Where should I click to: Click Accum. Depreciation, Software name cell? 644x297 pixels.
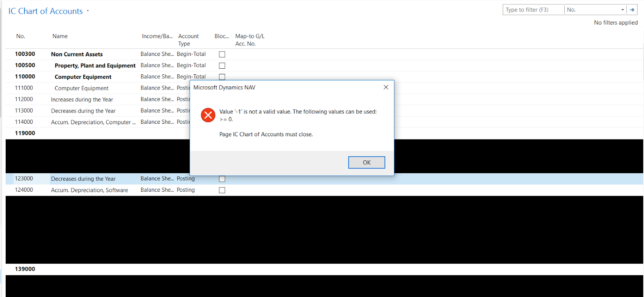(89, 190)
